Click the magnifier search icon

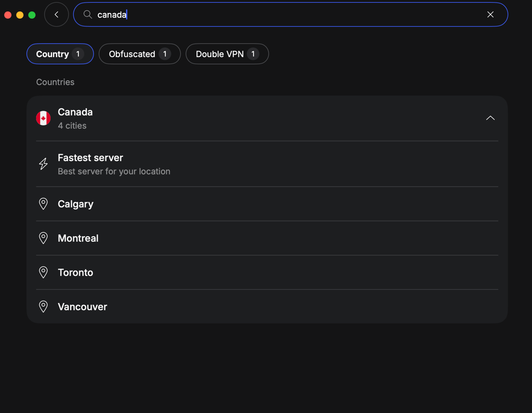coord(87,14)
